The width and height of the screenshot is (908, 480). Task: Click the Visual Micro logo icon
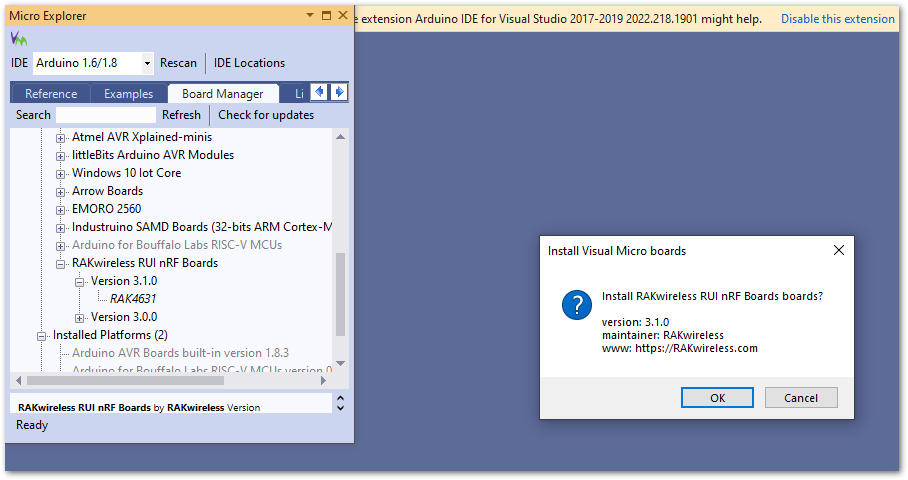pyautogui.click(x=19, y=39)
